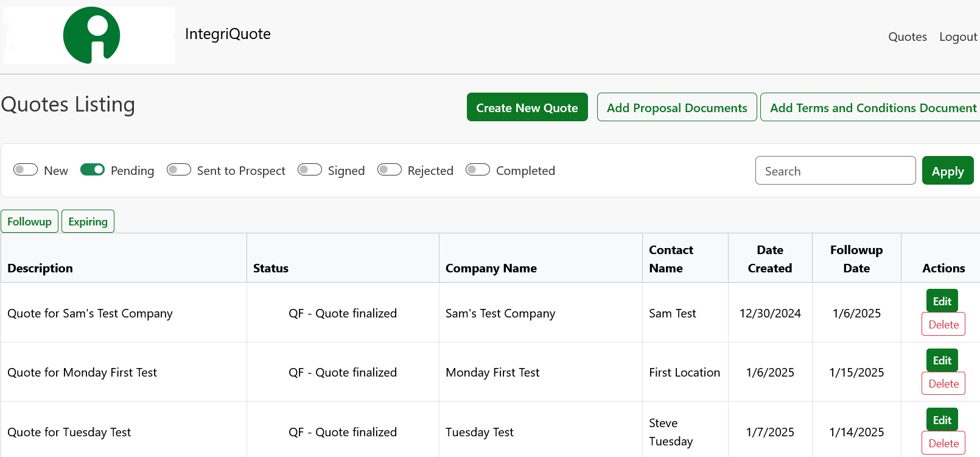Click the IntegriQuote brand title
980x457 pixels.
click(x=228, y=34)
